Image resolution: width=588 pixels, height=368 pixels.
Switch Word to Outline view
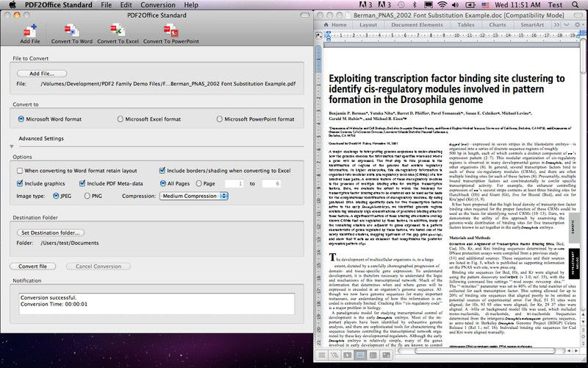(x=334, y=355)
